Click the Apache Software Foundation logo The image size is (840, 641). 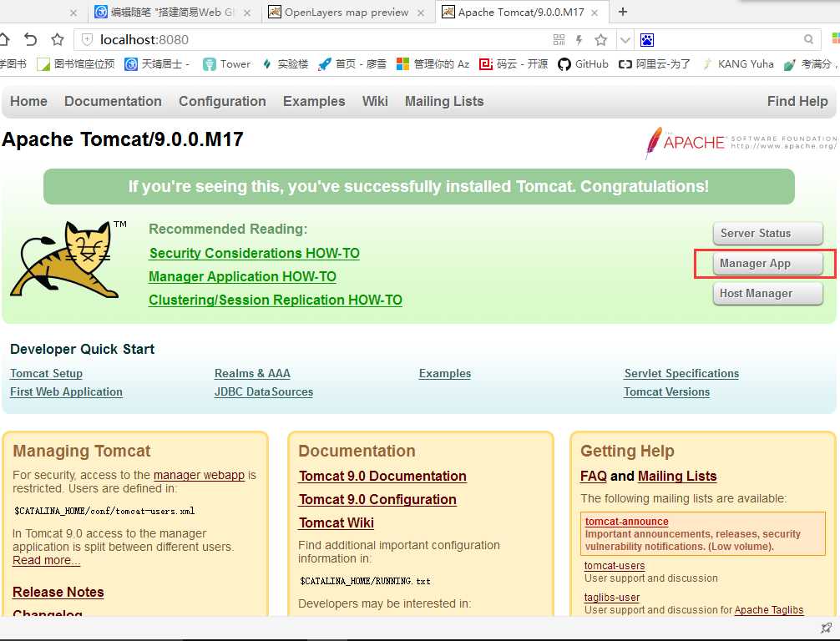741,143
